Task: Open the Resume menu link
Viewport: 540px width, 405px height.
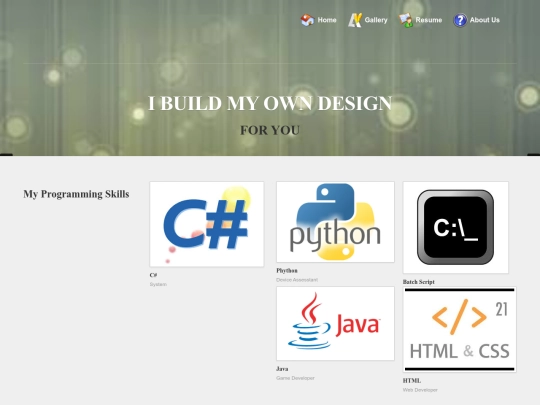Action: (x=428, y=20)
